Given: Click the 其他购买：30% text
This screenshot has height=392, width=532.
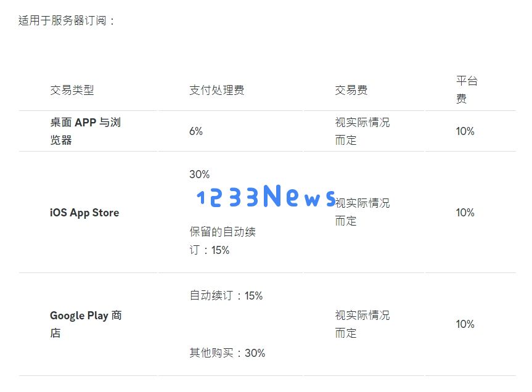Looking at the screenshot, I should click(x=227, y=353).
